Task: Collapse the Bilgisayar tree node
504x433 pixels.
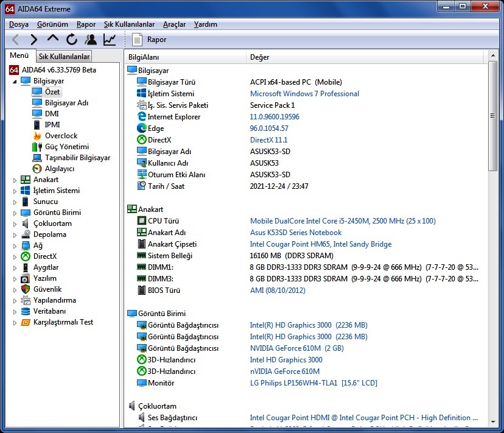Action: pyautogui.click(x=15, y=82)
